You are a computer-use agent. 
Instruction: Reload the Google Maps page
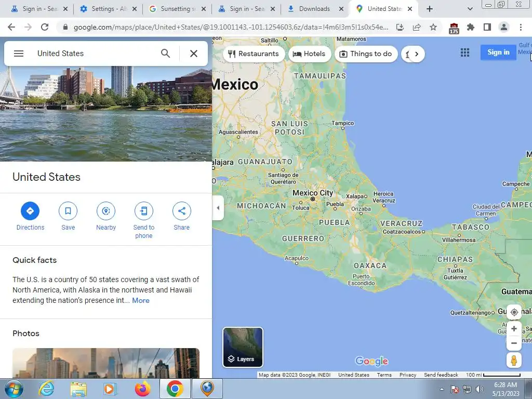[x=45, y=27]
